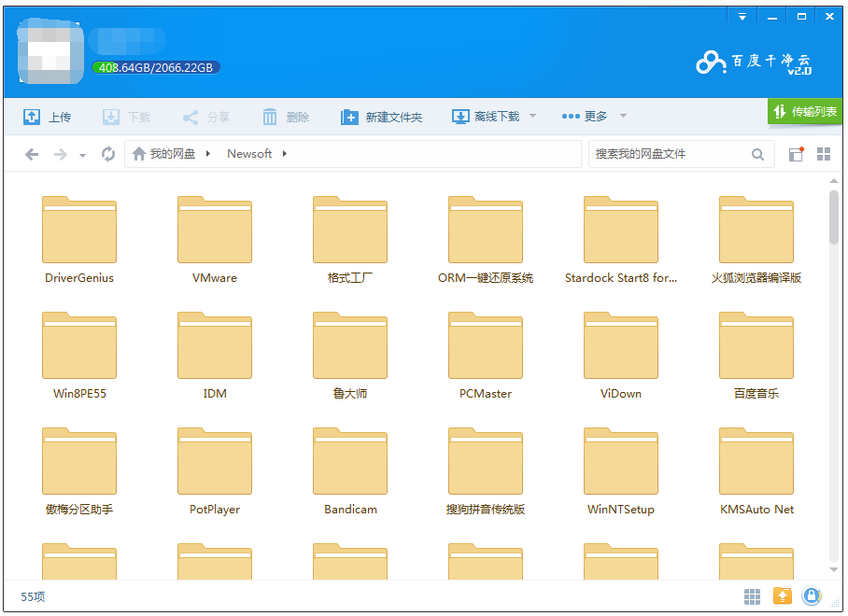Open the 传输列表 transfer list
The width and height of the screenshot is (848, 616).
pyautogui.click(x=805, y=111)
